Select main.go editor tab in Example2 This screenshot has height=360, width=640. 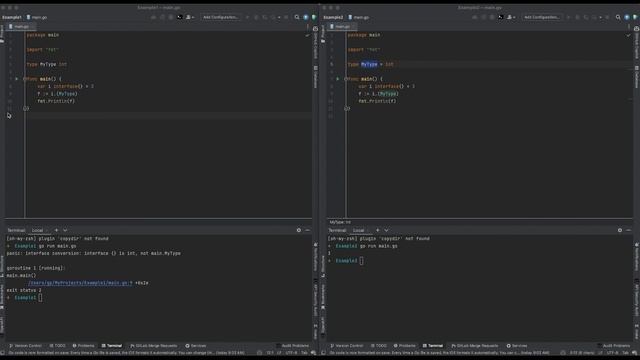(341, 27)
